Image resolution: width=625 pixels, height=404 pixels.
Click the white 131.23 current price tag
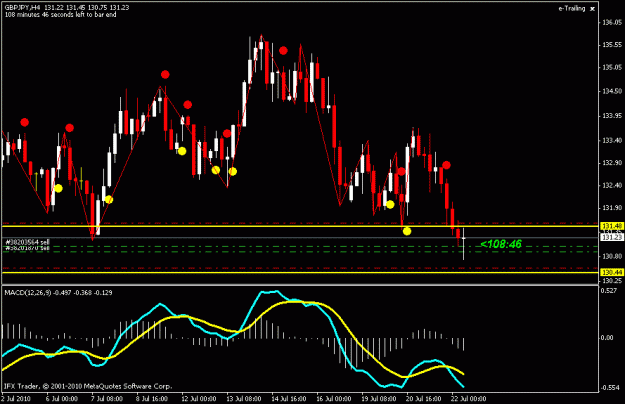point(612,237)
